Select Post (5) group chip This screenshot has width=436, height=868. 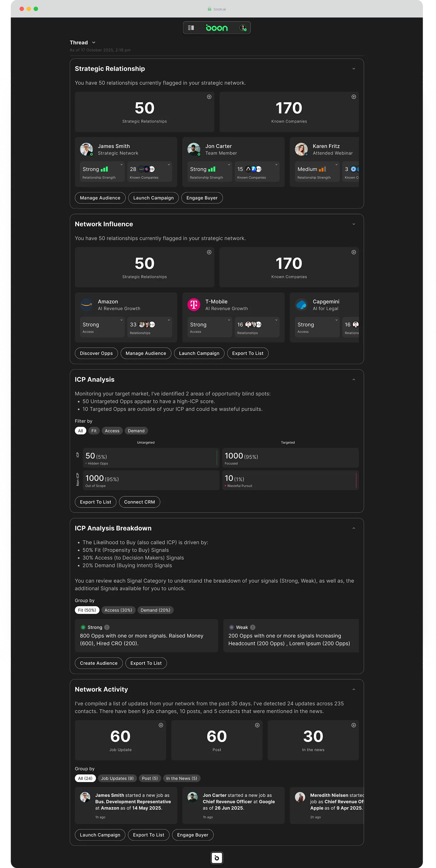point(150,778)
